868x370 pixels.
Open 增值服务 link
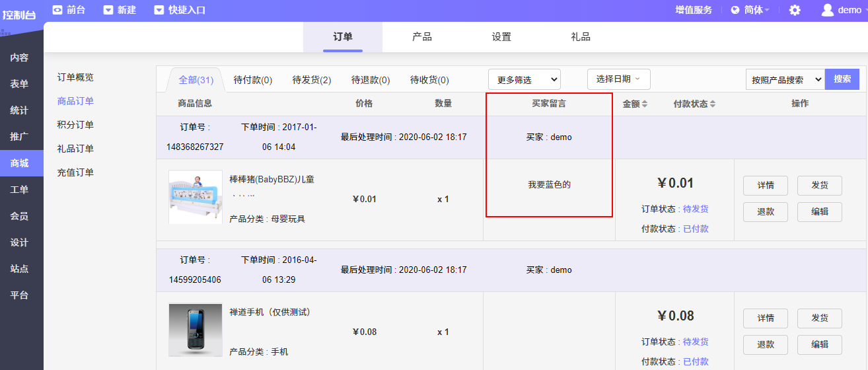694,10
